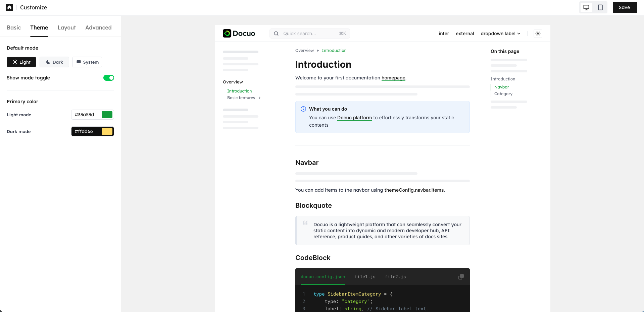Open the Layout tab
Viewport: 644px width, 312px height.
[67, 27]
